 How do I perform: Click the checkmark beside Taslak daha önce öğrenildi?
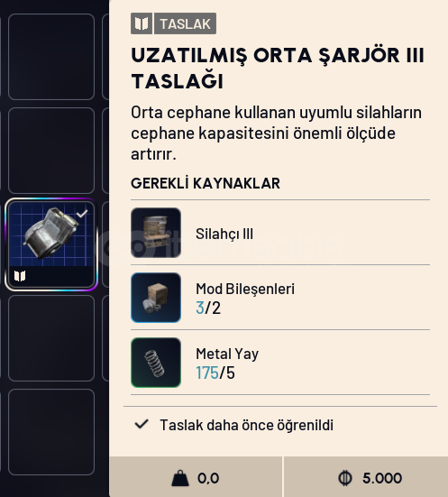[x=142, y=425]
